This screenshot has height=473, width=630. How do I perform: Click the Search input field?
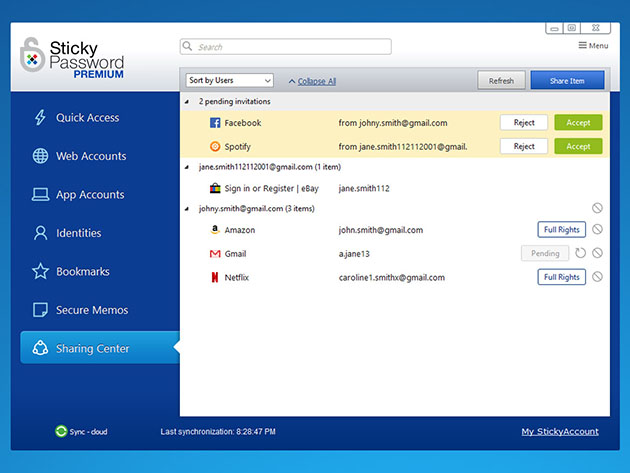click(286, 47)
